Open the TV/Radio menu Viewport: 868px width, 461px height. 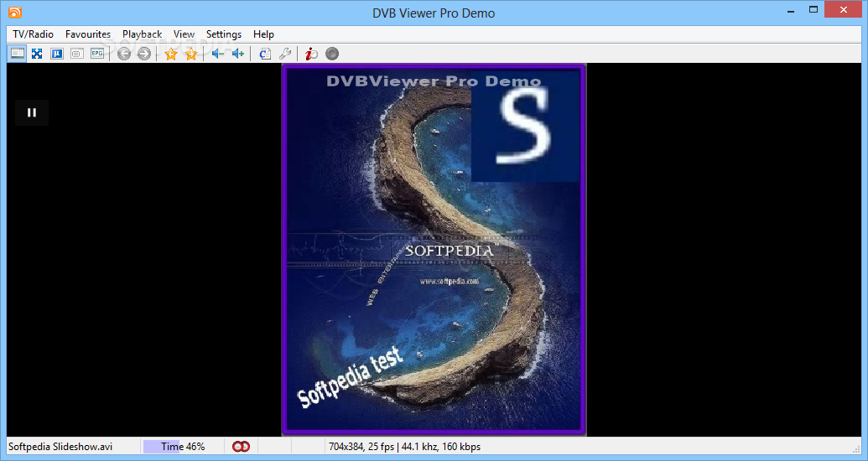coord(34,34)
